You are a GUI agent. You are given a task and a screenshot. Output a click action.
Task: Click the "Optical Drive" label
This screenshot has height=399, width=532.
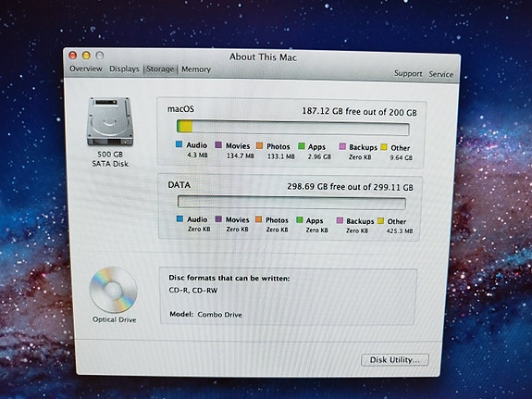pos(115,319)
